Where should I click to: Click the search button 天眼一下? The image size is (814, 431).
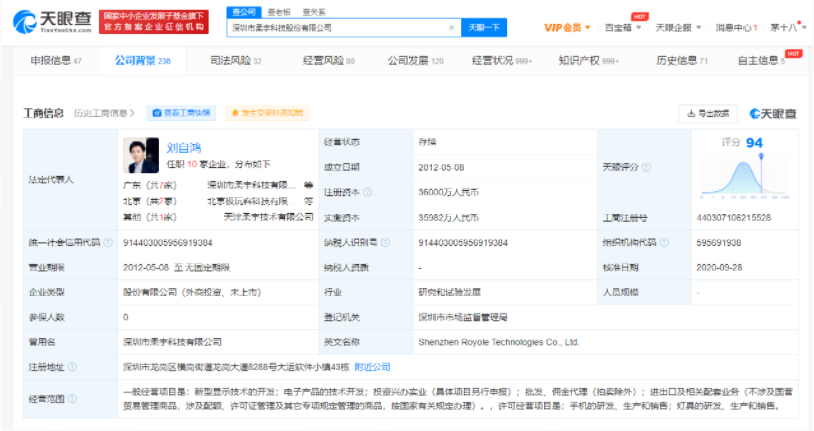pyautogui.click(x=484, y=28)
